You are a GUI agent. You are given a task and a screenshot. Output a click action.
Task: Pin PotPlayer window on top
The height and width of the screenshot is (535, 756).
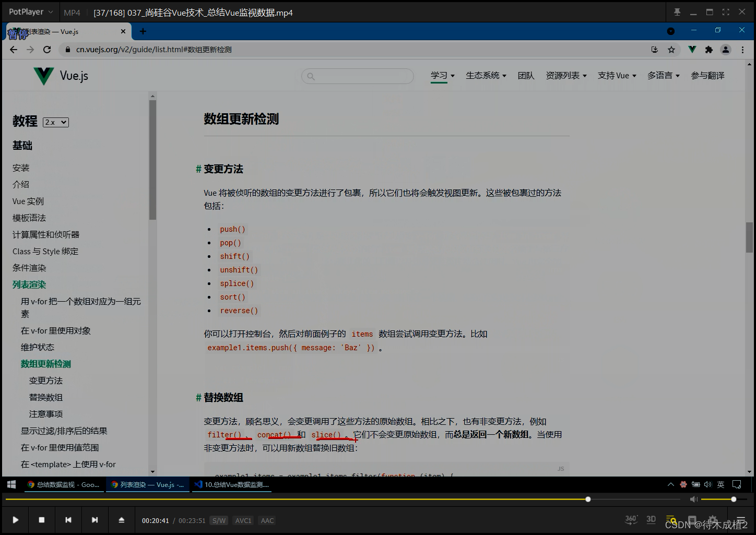point(677,12)
